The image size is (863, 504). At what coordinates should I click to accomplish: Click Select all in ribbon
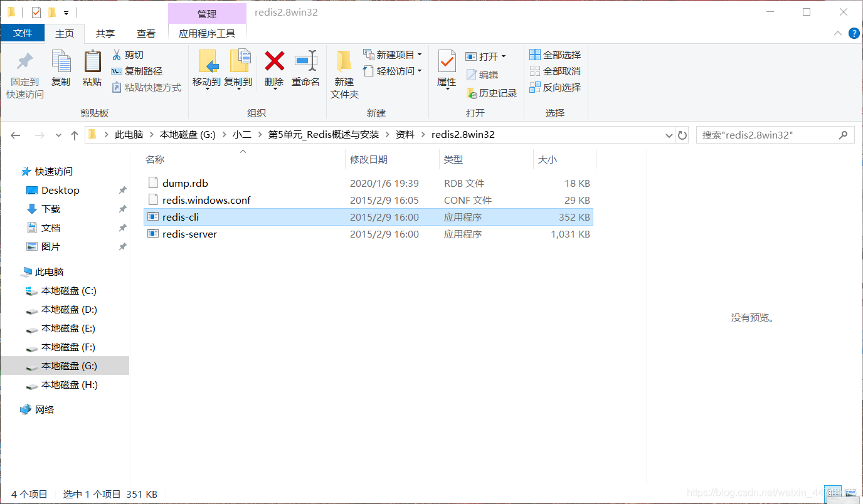(555, 55)
